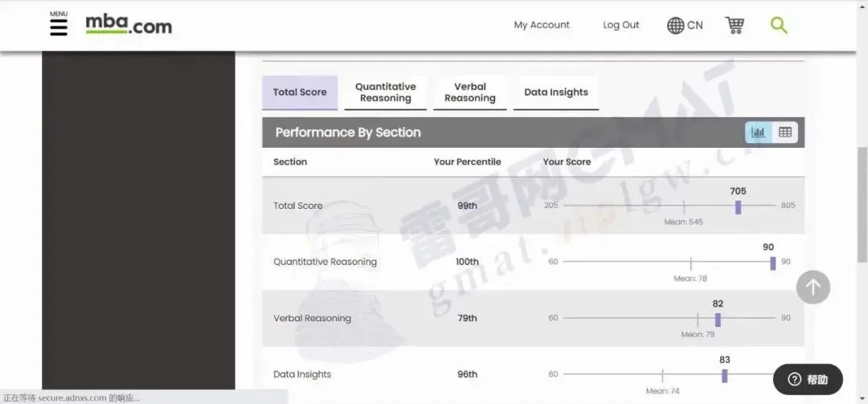Click the Data Insights row label

(x=302, y=374)
